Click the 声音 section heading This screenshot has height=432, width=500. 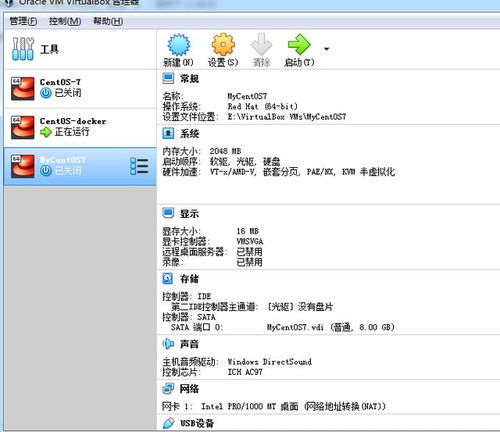click(189, 344)
